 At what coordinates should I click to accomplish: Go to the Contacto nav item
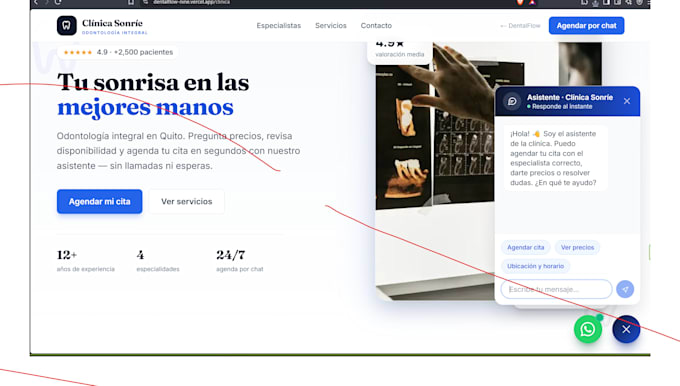[376, 26]
